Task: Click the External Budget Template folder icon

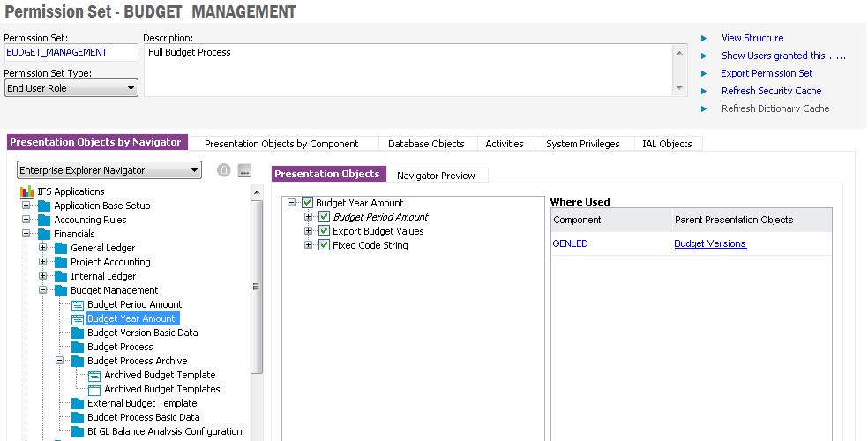Action: (78, 403)
